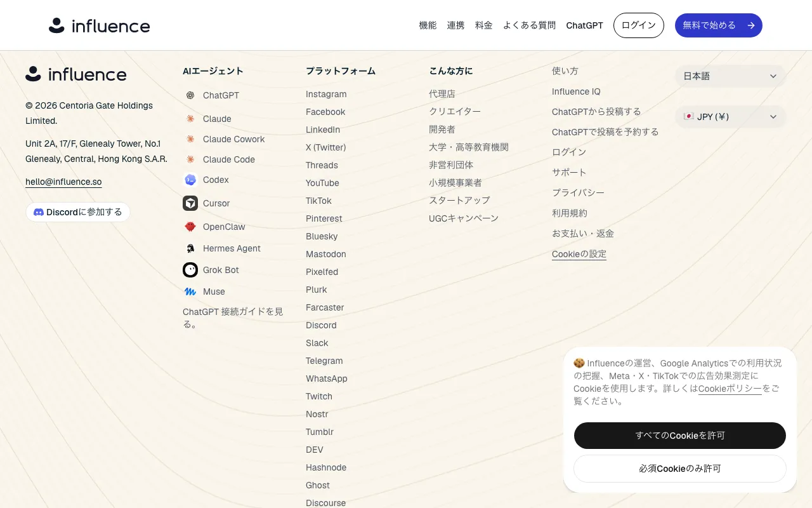Image resolution: width=812 pixels, height=508 pixels.
Task: Open the Facebook platform link
Action: pyautogui.click(x=325, y=112)
